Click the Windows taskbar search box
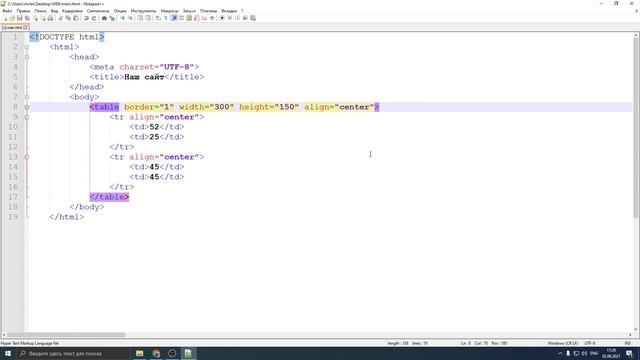 73,353
